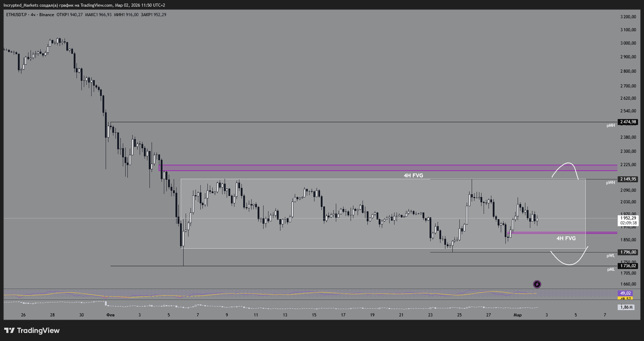Click the date 21 on the time axis
This screenshot has height=341, width=644.
(x=401, y=315)
